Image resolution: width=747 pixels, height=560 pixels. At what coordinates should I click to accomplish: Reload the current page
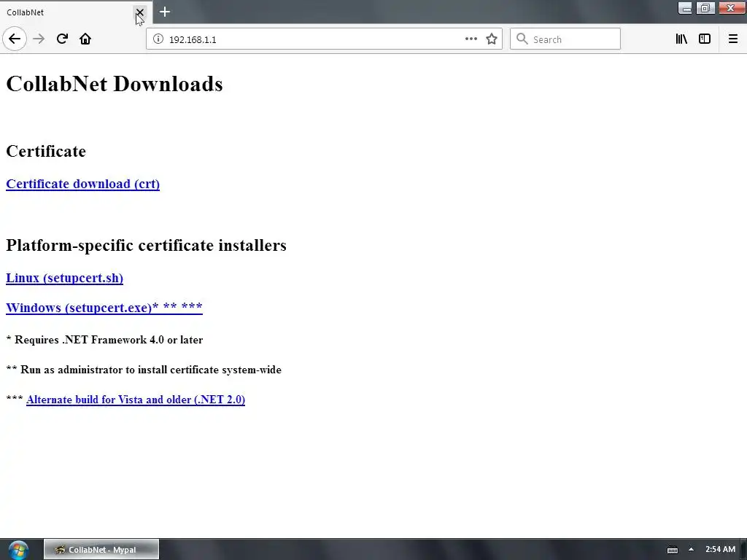click(62, 39)
